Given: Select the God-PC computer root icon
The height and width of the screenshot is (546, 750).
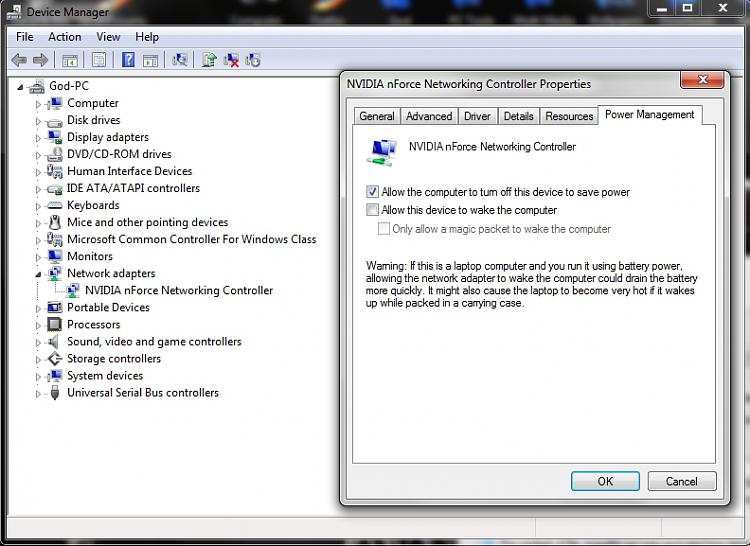Looking at the screenshot, I should tap(36, 87).
